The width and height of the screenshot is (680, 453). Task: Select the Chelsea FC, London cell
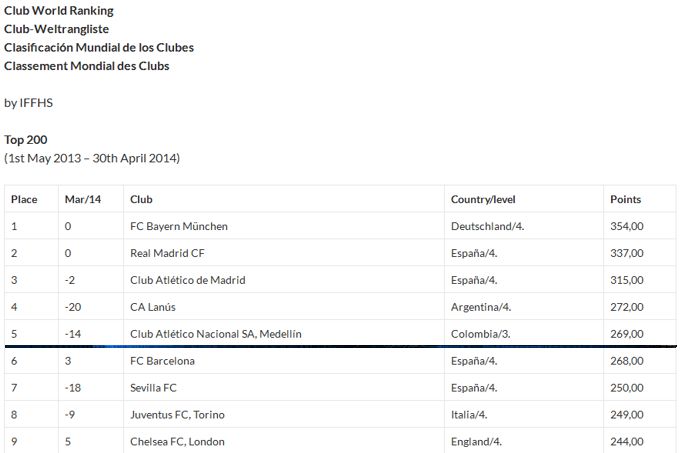[178, 442]
